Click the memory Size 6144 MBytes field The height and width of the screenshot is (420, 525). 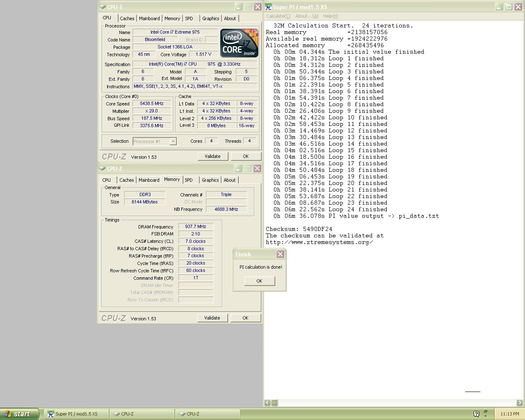tap(145, 202)
